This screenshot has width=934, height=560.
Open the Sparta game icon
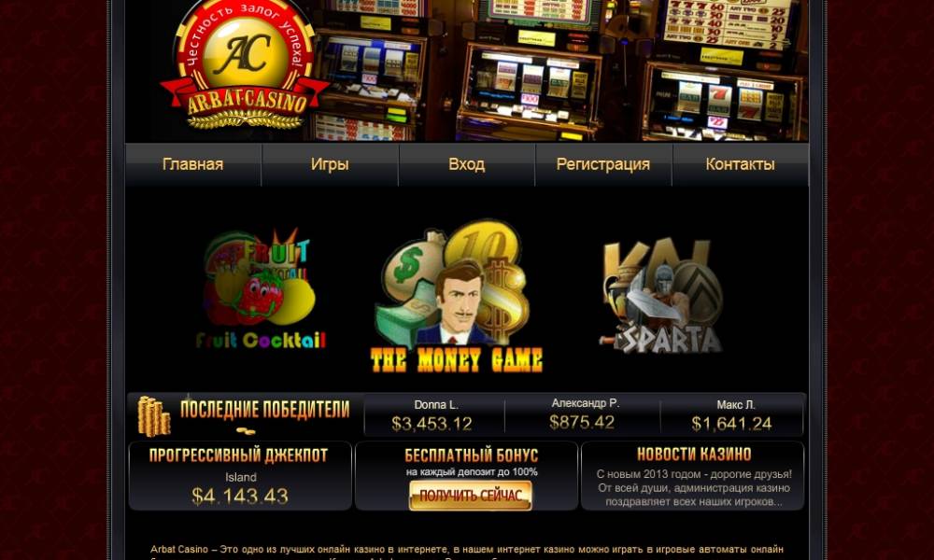pos(661,296)
